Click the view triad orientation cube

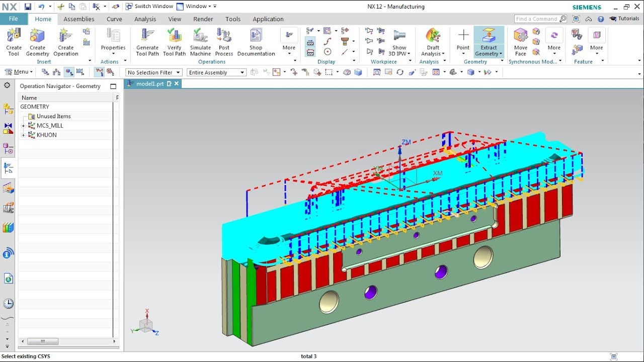[145, 325]
